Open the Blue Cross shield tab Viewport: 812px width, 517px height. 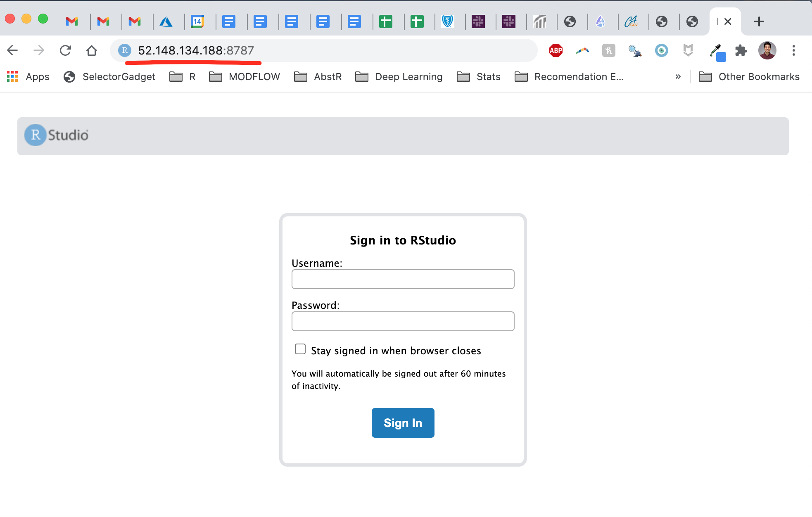447,21
